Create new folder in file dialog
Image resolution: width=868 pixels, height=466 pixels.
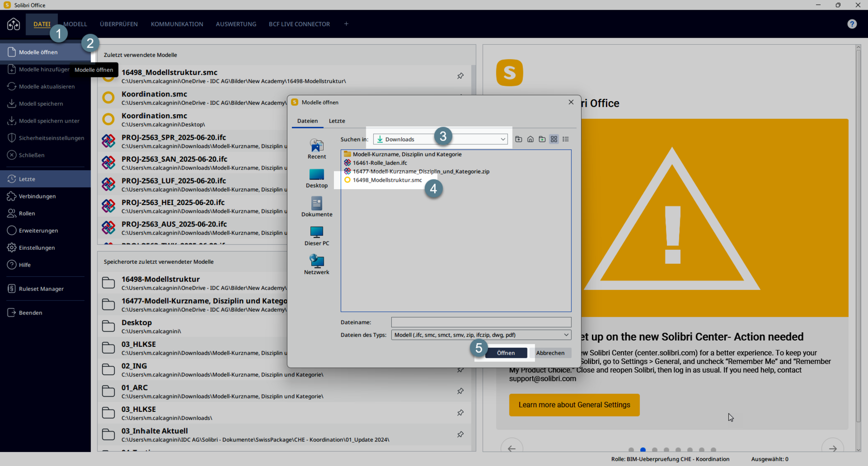click(542, 139)
